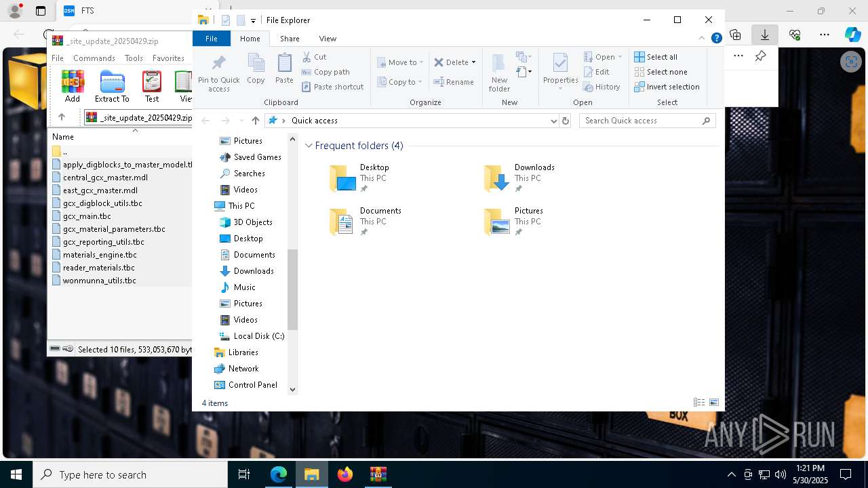
Task: Click Select none in ribbon
Action: coord(661,72)
